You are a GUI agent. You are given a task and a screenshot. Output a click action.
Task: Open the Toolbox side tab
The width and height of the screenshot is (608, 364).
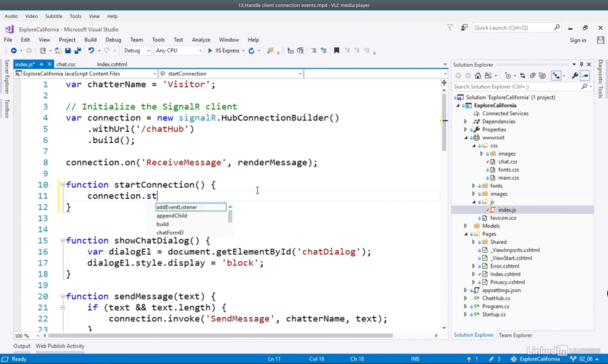coord(7,108)
